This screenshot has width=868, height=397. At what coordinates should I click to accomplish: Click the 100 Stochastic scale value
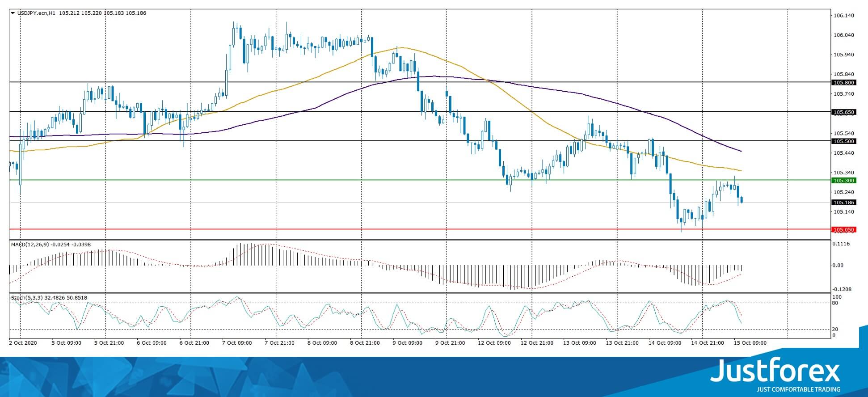tap(837, 297)
